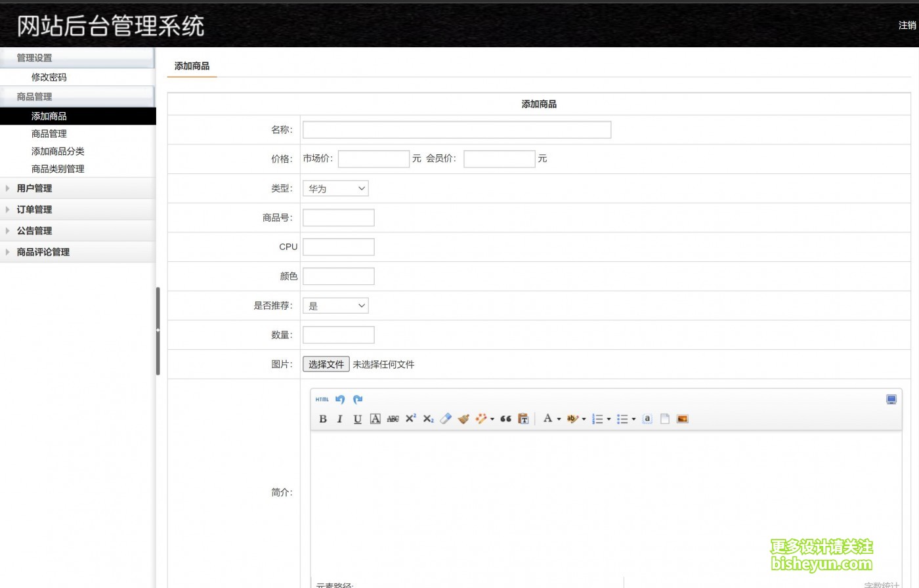Viewport: 919px width, 588px height.
Task: Open the auto typeset options arrow
Action: click(x=492, y=419)
